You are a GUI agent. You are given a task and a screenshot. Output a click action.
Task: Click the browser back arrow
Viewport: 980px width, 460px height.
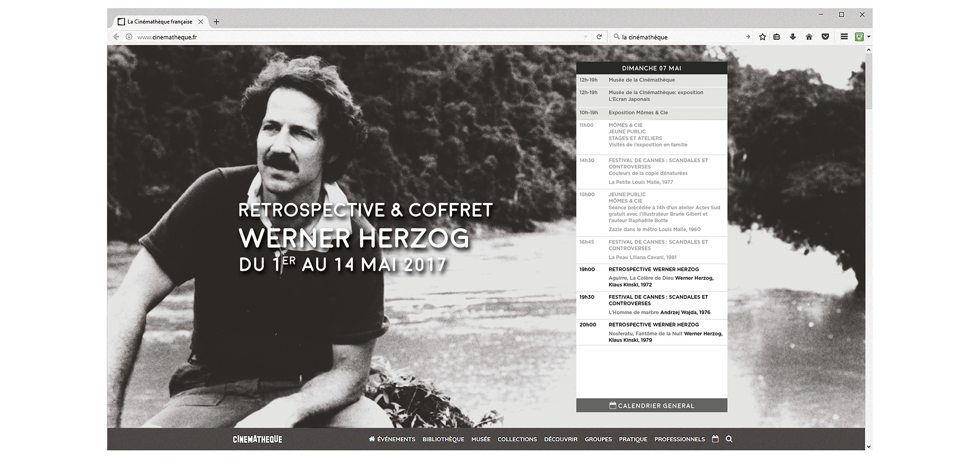tap(116, 37)
